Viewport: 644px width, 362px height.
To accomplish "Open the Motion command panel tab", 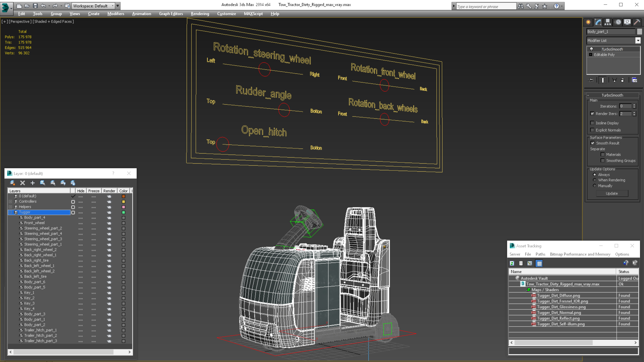I will coord(618,22).
